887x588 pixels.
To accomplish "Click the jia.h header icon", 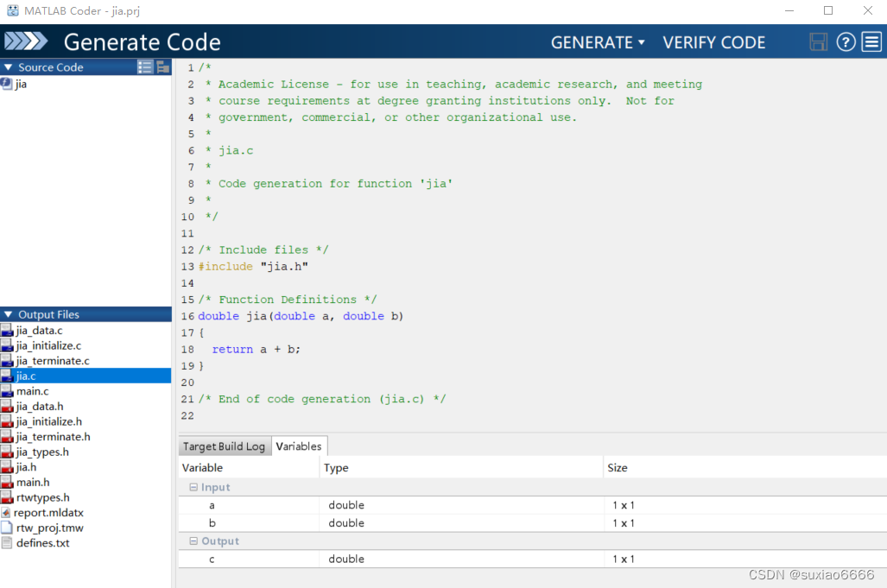I will (x=7, y=468).
